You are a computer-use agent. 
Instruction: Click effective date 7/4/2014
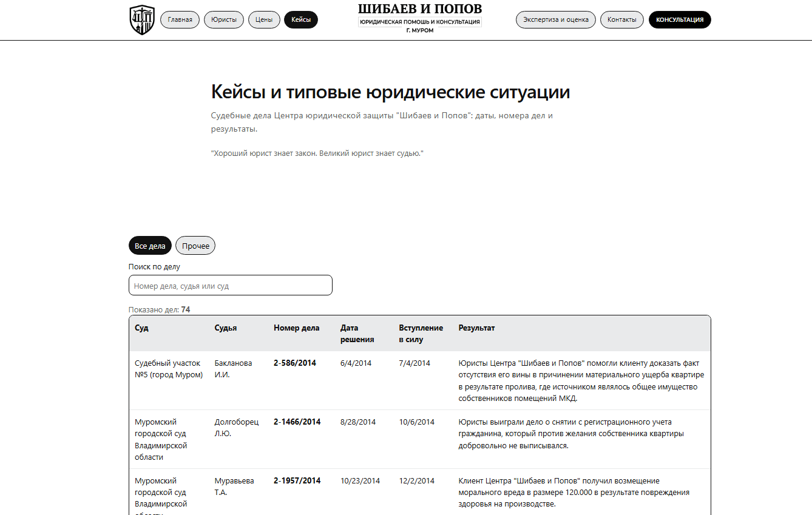pos(414,363)
